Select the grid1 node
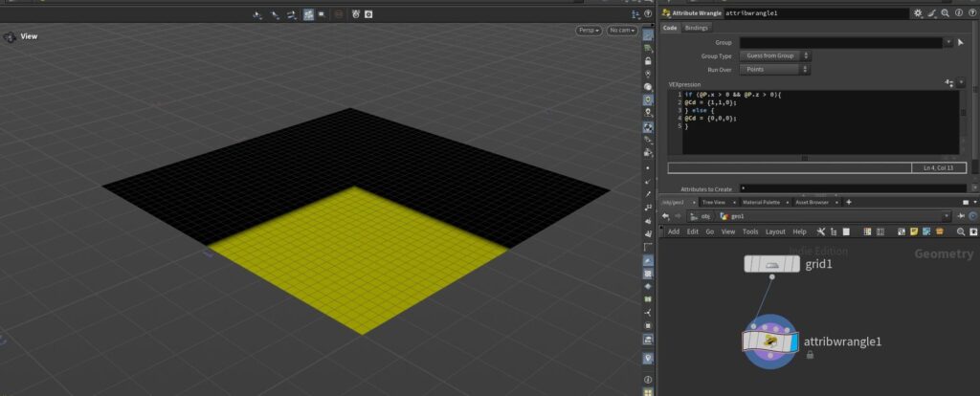This screenshot has width=980, height=396. click(771, 264)
